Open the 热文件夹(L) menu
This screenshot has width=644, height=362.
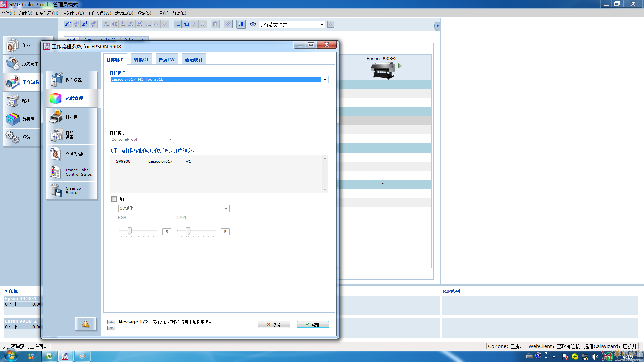[x=73, y=13]
